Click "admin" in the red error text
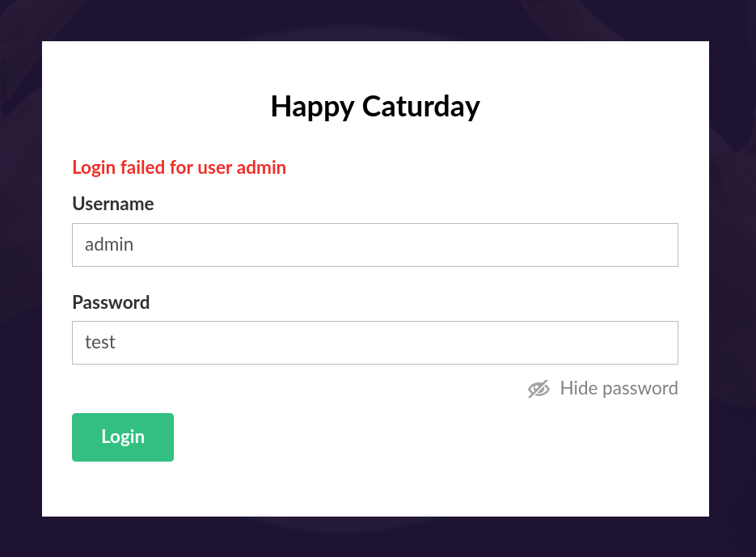Image resolution: width=756 pixels, height=557 pixels. point(261,167)
